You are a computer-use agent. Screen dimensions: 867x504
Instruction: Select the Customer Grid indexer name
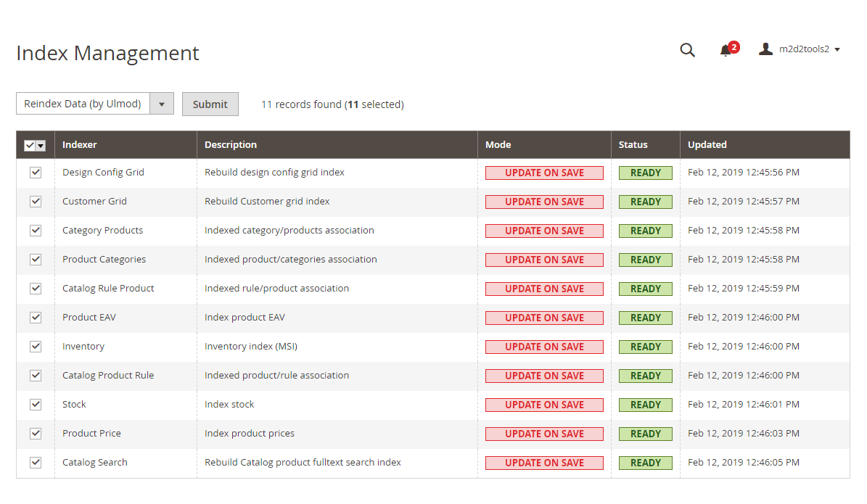tap(94, 201)
